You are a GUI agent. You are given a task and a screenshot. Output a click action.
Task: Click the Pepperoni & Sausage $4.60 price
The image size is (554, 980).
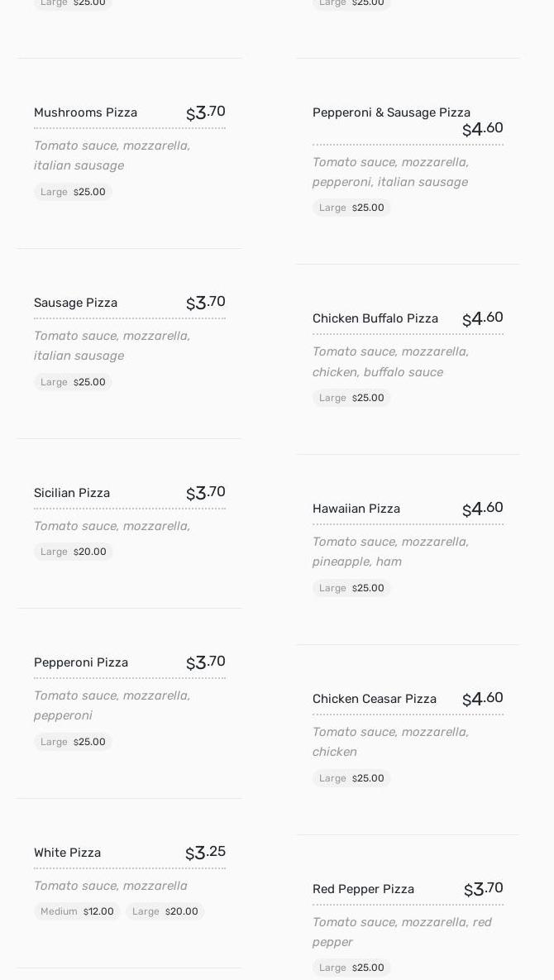482,129
